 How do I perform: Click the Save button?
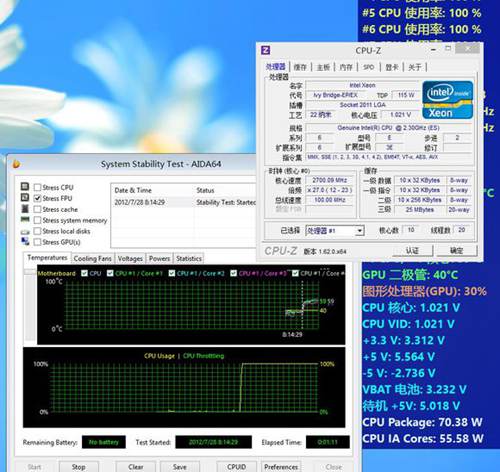pos(180,467)
